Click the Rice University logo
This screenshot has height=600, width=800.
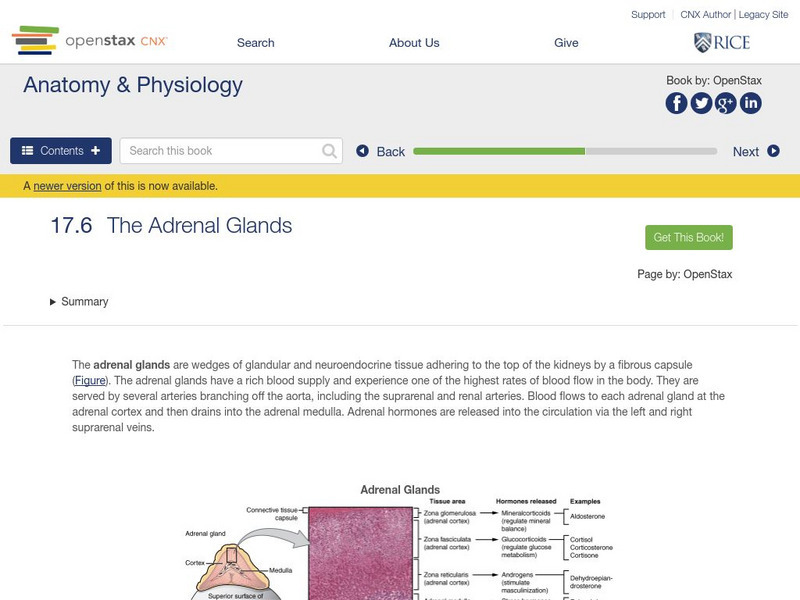tap(721, 42)
